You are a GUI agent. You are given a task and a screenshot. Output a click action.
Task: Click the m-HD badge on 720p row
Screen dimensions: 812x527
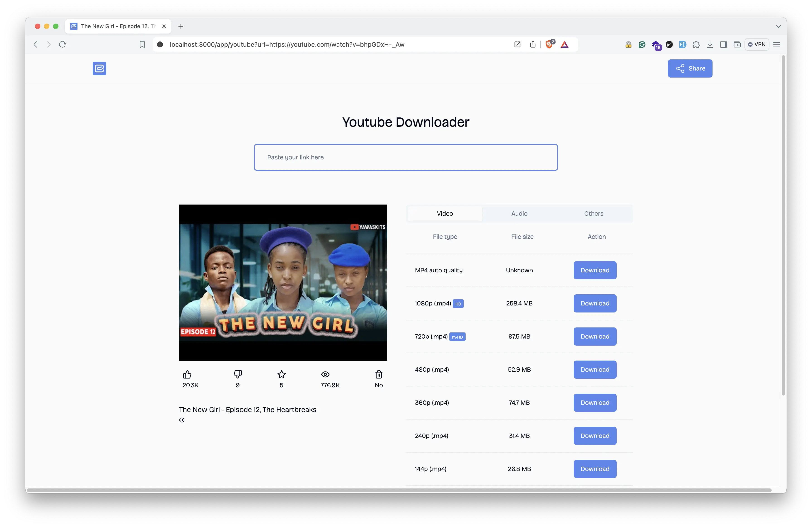click(457, 337)
